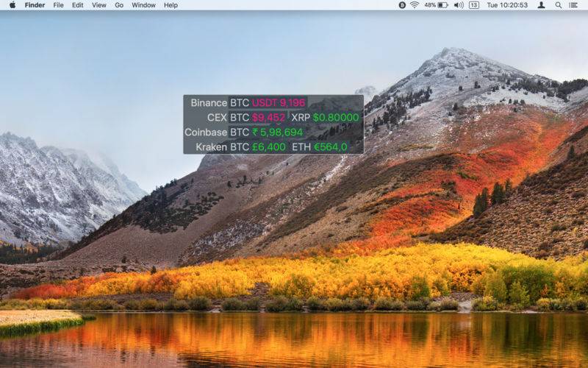Click the Bitcoin ticker menu bar icon
Viewport: 588px width, 368px height.
pyautogui.click(x=402, y=5)
